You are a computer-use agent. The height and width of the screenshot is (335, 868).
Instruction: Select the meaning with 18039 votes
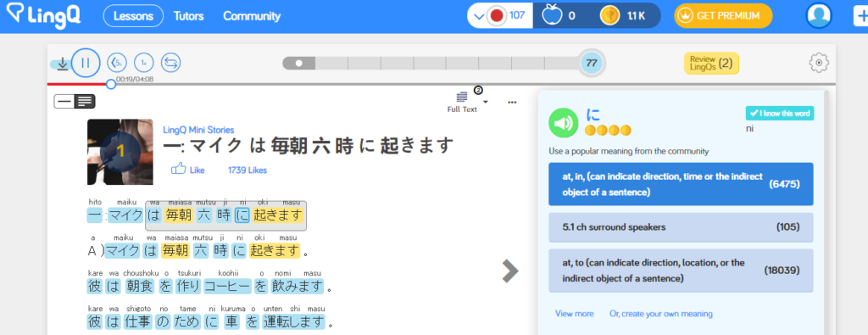point(681,271)
